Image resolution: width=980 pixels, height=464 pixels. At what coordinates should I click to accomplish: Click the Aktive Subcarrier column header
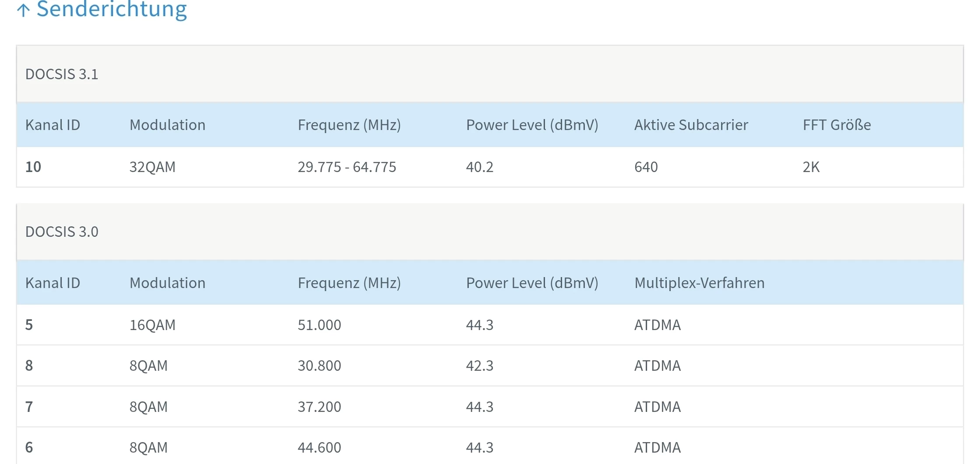tap(691, 125)
